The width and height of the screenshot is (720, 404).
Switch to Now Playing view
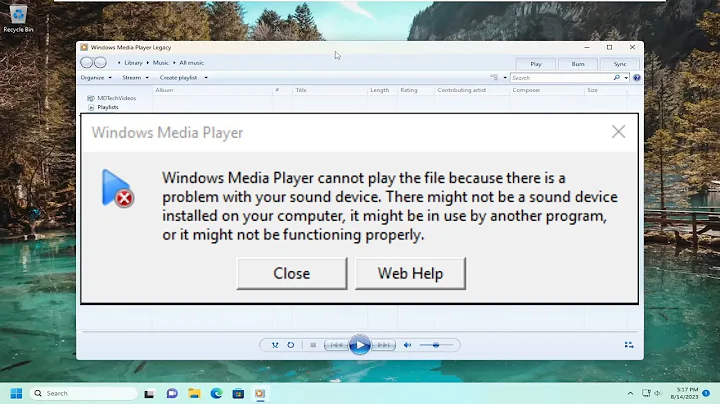[x=629, y=345]
